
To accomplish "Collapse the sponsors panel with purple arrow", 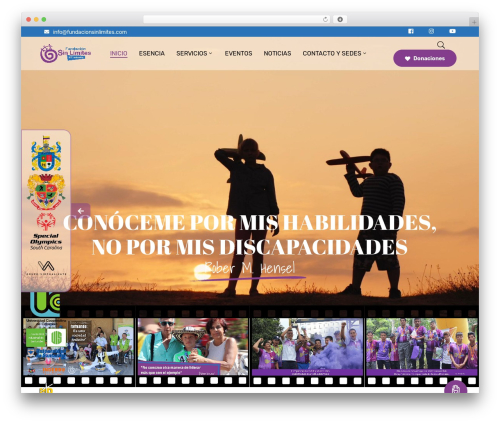I will click(x=81, y=211).
